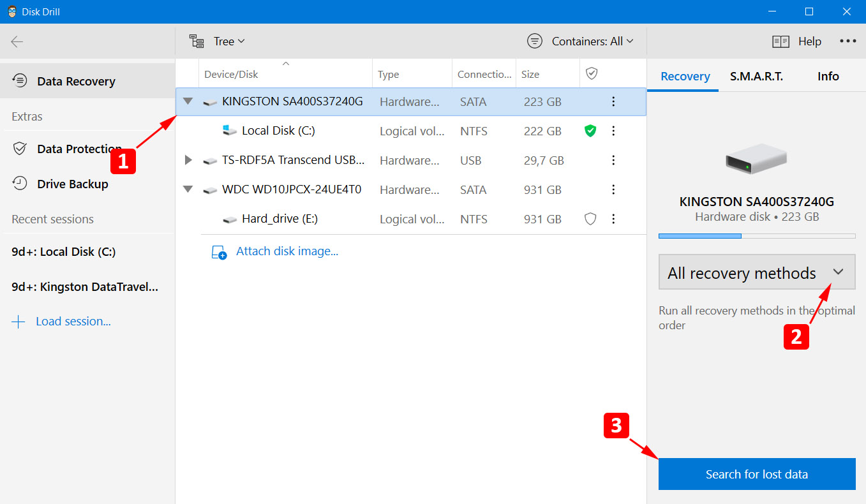Click the Local Disk (C:) Windows drive icon

click(x=229, y=130)
